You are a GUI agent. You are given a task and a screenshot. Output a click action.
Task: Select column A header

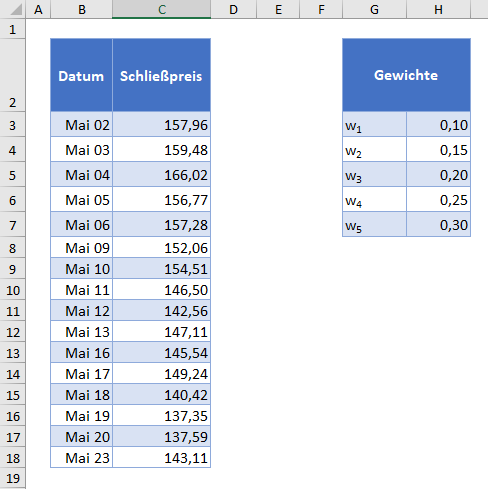(38, 9)
